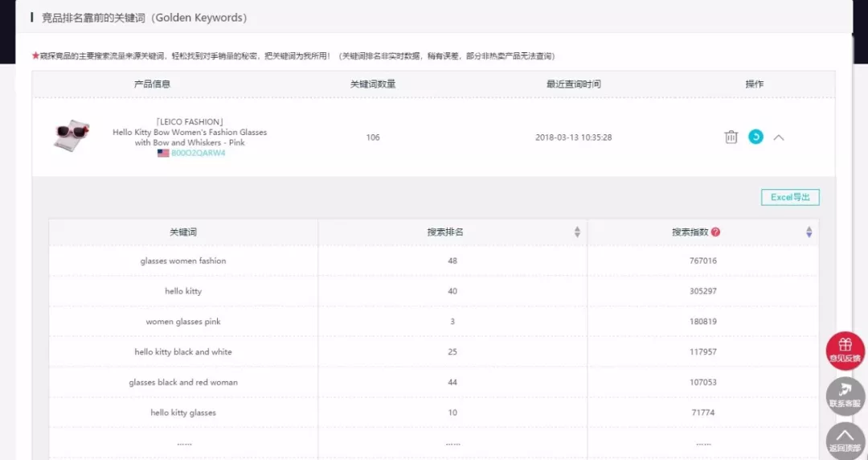Collapse the product keyword details chevron
Viewport: 868px width, 460px height.
(779, 138)
